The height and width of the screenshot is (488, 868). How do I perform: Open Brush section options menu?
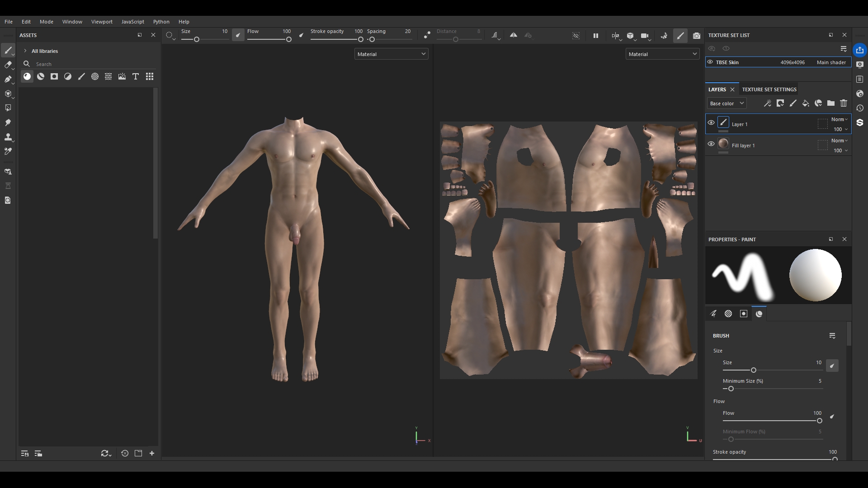point(832,336)
